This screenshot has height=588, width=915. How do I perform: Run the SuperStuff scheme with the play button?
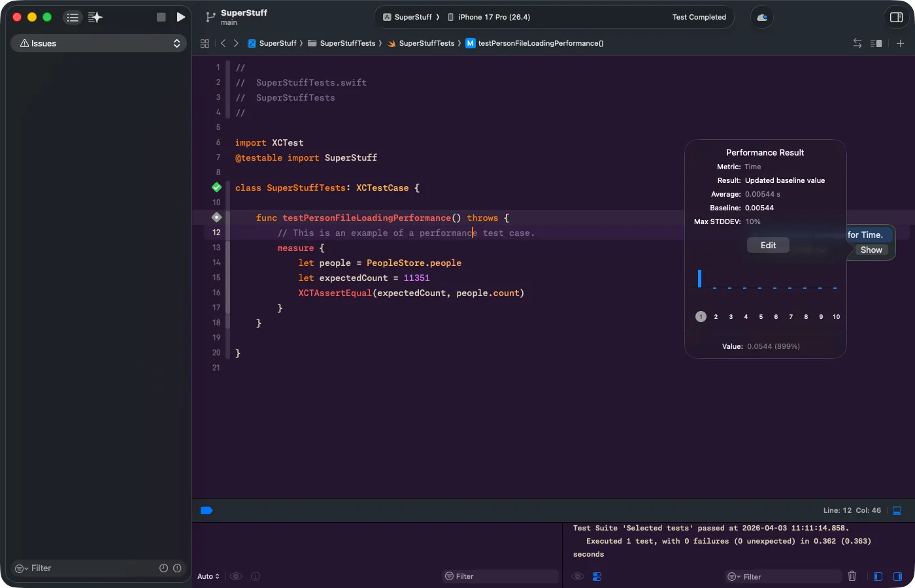pos(181,18)
